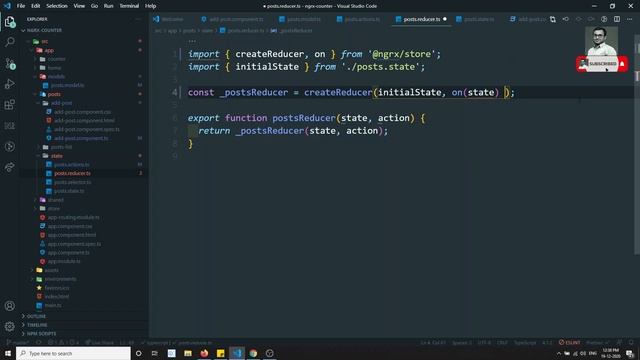Open the Explorer view in activity bar

click(x=10, y=21)
